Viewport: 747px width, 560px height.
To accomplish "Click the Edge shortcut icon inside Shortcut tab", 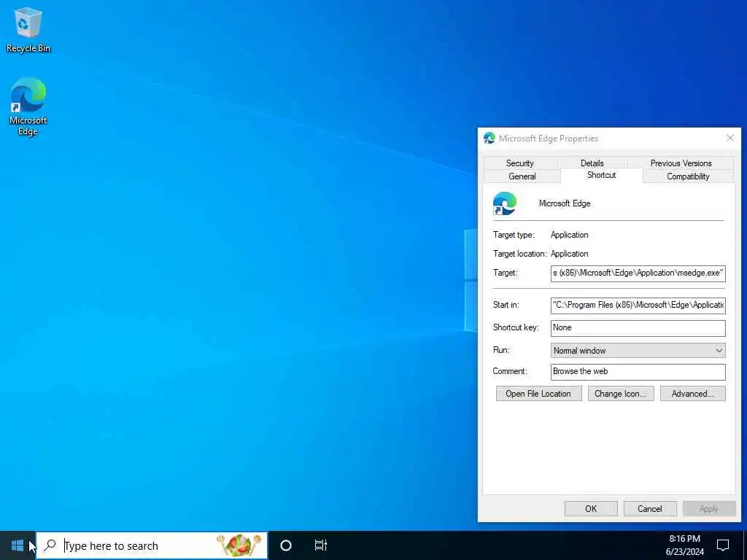I will tap(505, 203).
